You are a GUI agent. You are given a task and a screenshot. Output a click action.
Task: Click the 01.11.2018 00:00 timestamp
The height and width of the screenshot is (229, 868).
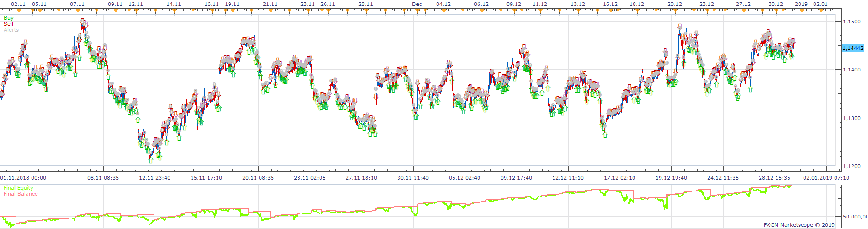(x=23, y=178)
